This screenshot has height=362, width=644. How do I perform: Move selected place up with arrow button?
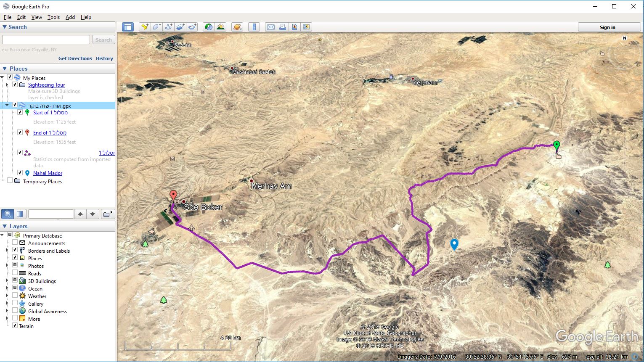(x=80, y=214)
